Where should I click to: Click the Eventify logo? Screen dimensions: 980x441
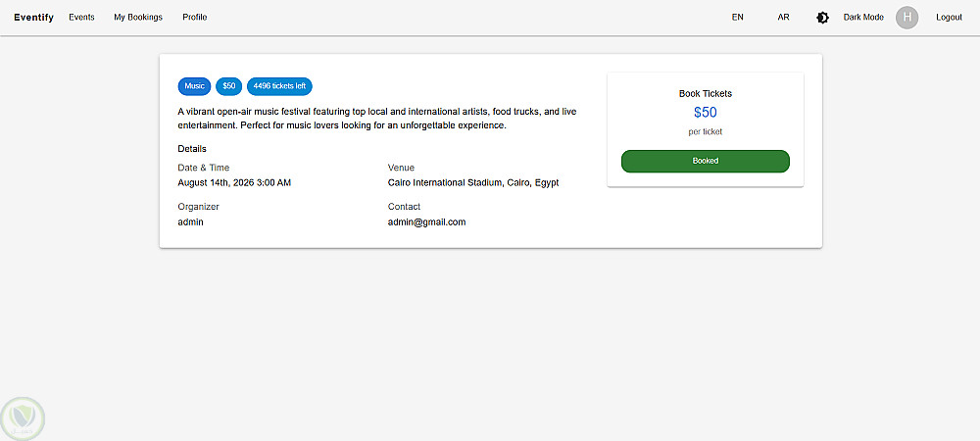point(34,17)
